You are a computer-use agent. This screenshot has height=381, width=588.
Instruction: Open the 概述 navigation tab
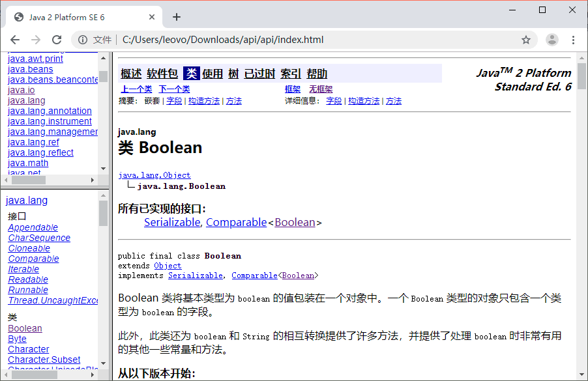click(131, 74)
